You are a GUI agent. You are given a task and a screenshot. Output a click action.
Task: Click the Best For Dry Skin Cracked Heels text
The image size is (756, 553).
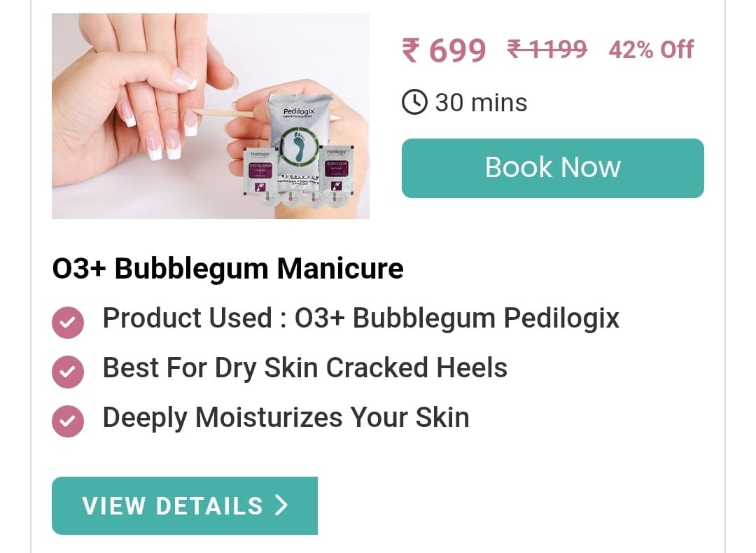[304, 368]
